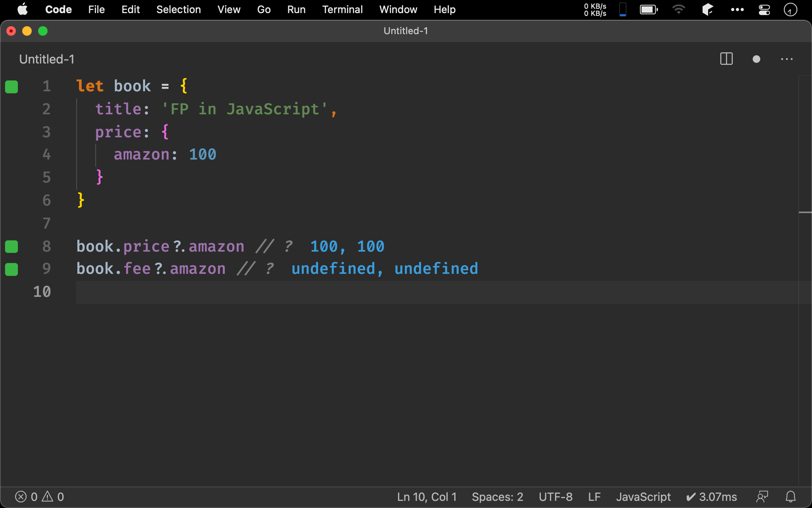812x508 pixels.
Task: Click the 'FP in JavaScript' string
Action: pos(245,109)
